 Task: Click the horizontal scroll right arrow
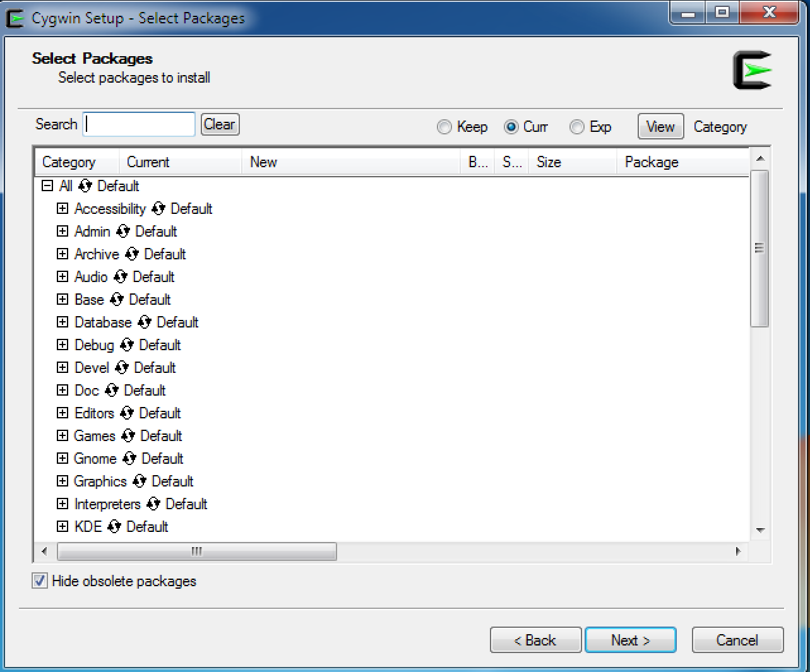(737, 551)
